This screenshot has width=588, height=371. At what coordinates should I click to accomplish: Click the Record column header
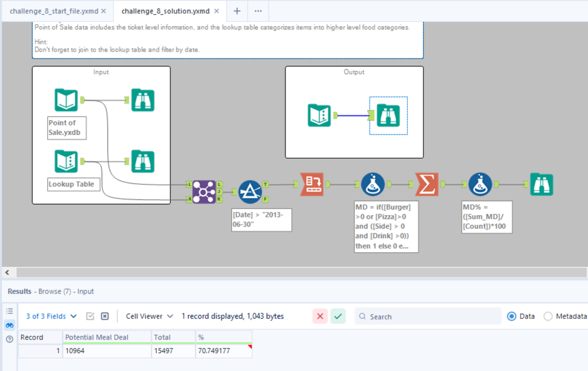40,337
